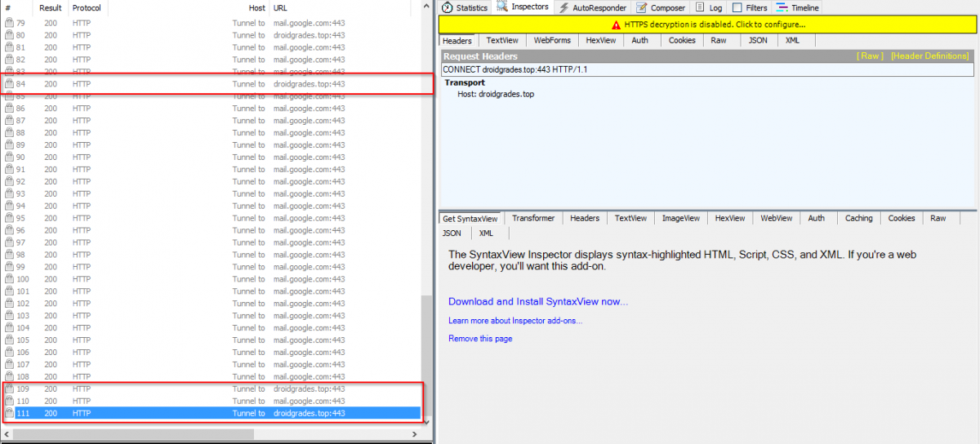Open the response Caching tab
This screenshot has height=444, width=980.
(x=858, y=219)
